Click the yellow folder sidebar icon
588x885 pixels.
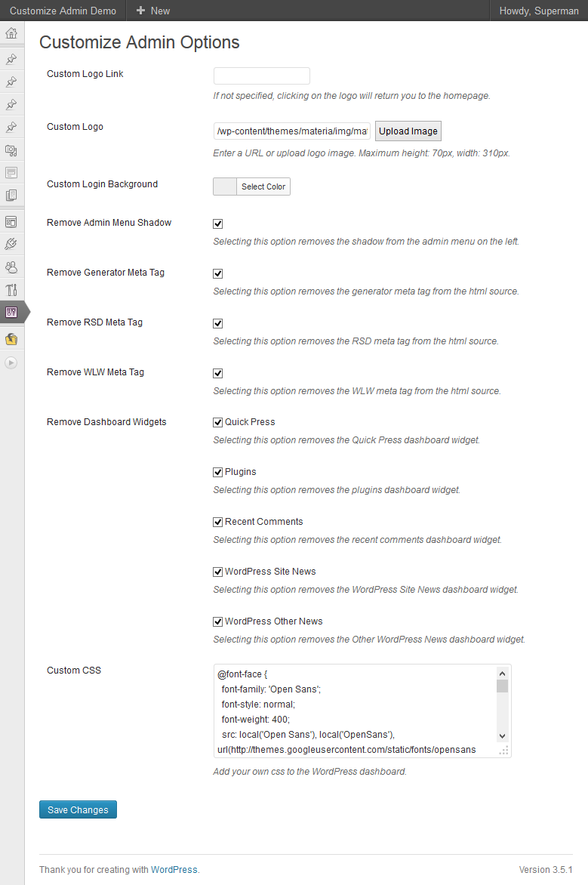click(11, 339)
